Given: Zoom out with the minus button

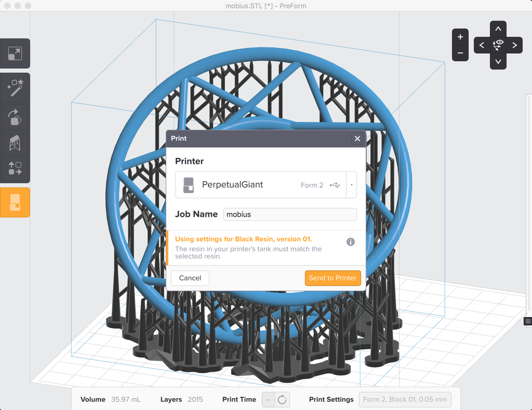Looking at the screenshot, I should [460, 53].
